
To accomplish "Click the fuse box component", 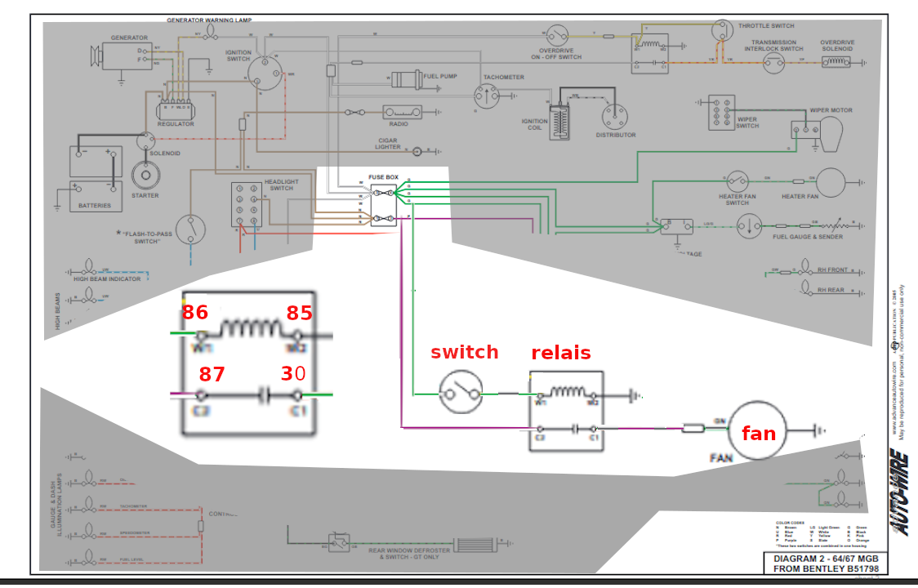I will [384, 205].
